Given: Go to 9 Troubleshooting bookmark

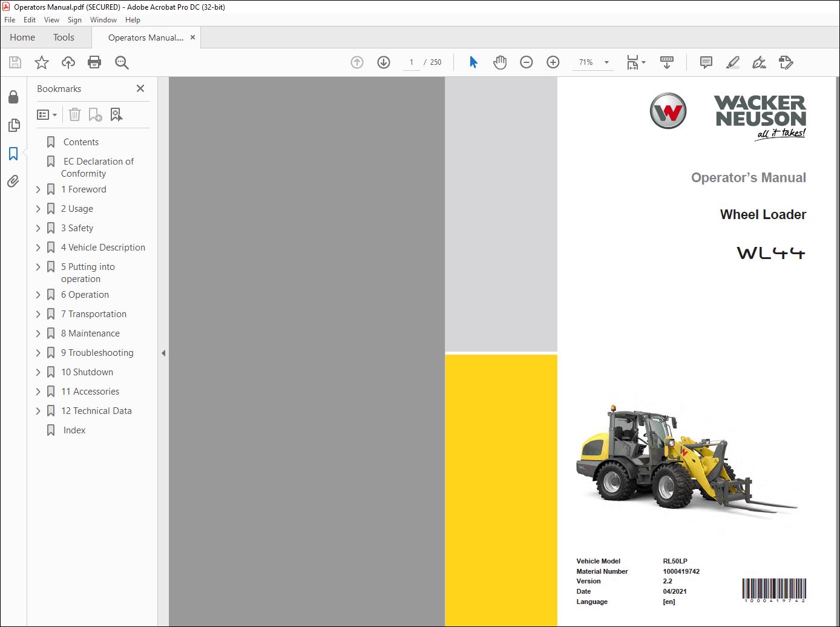Looking at the screenshot, I should pos(97,353).
